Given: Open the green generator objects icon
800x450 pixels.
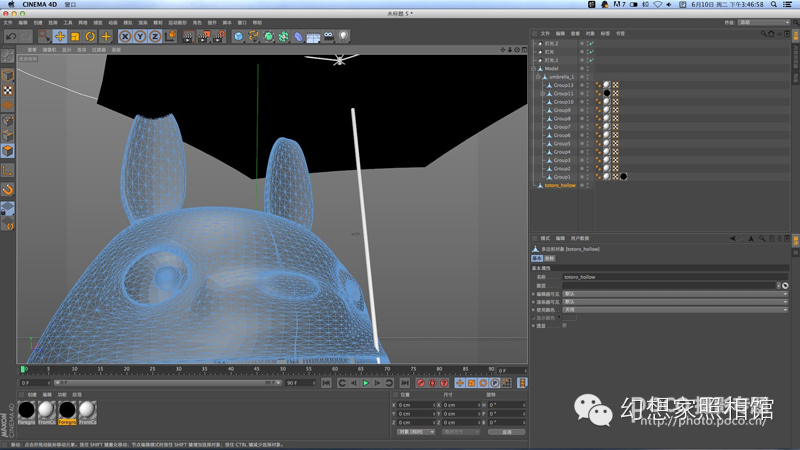Looking at the screenshot, I should pos(268,36).
